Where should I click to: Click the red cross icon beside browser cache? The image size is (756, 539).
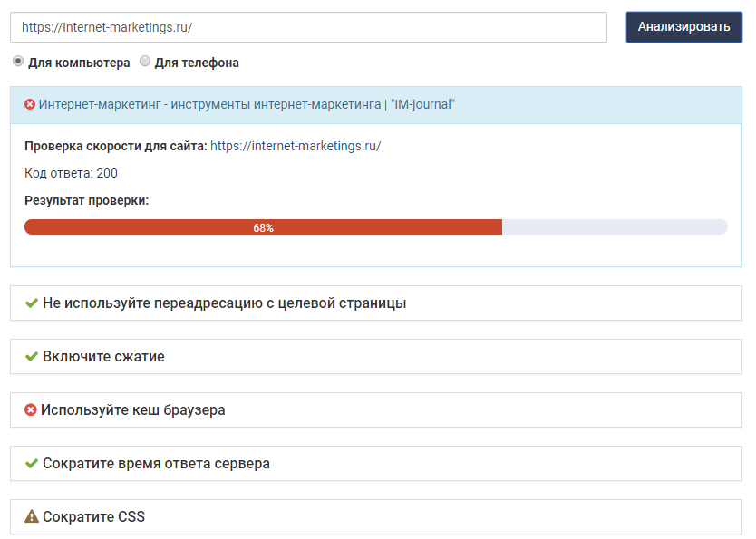pos(31,410)
